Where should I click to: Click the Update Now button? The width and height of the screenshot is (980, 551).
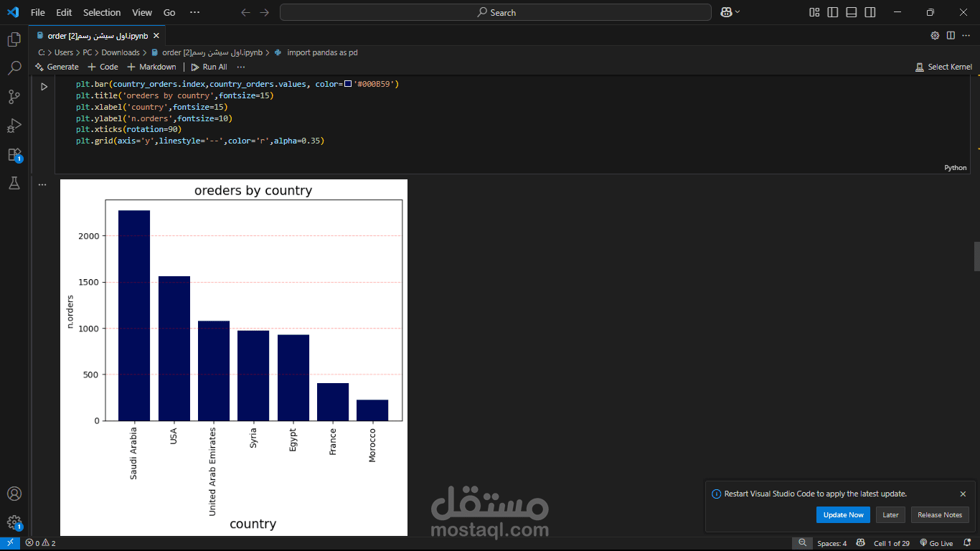click(843, 515)
